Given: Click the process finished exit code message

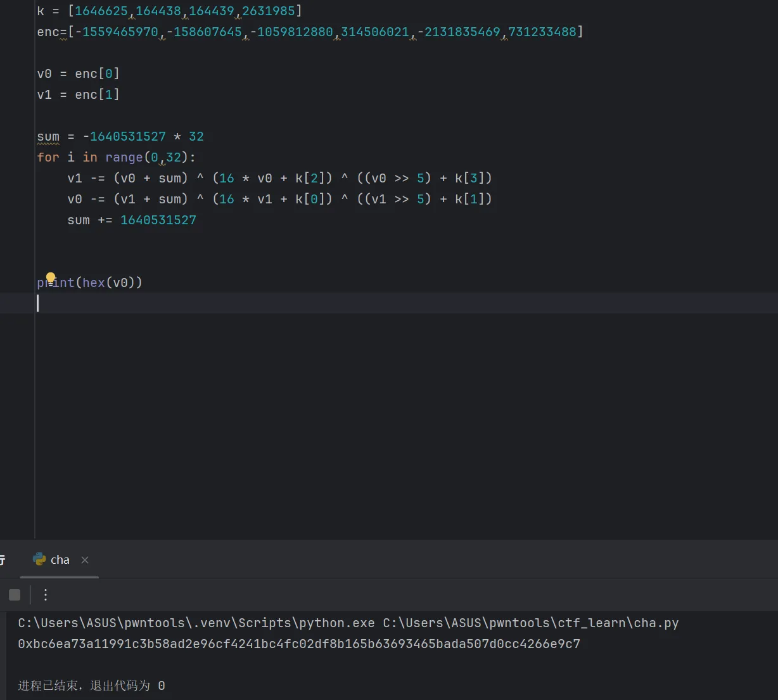Looking at the screenshot, I should 91,685.
